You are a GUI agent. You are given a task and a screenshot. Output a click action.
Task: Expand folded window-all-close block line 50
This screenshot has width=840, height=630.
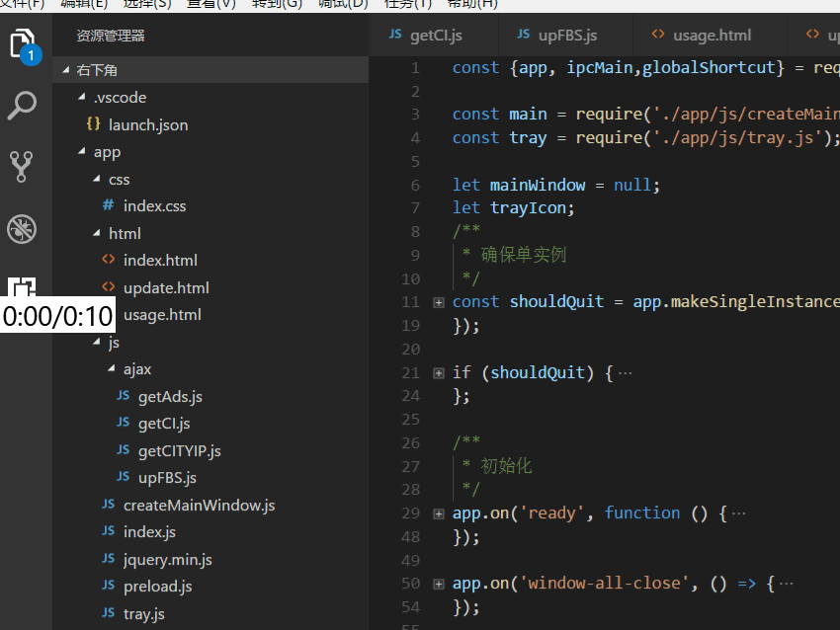(439, 584)
